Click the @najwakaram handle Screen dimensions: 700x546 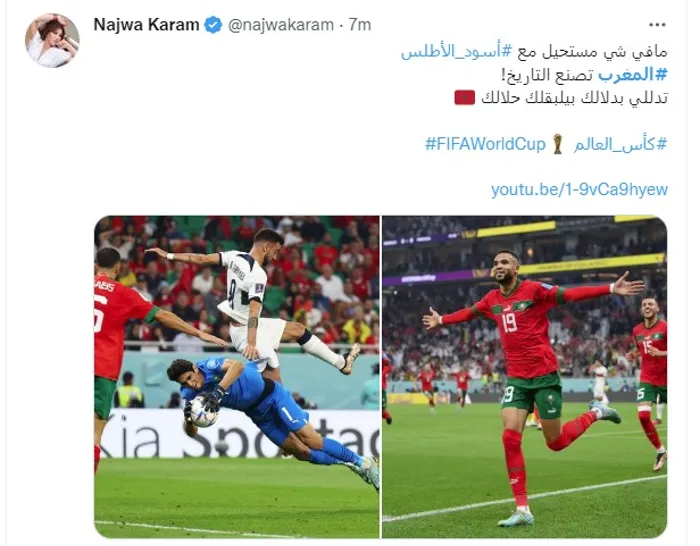point(281,25)
